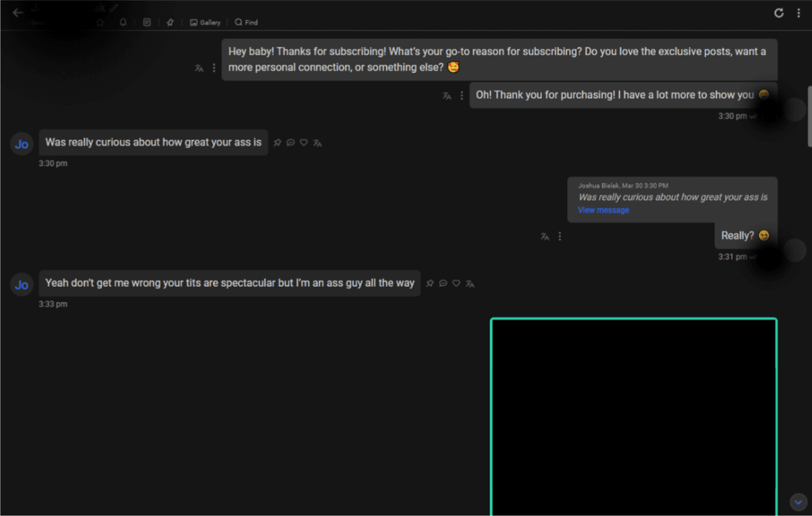
Task: Like the 'ass guy' message with the heart
Action: [x=456, y=283]
